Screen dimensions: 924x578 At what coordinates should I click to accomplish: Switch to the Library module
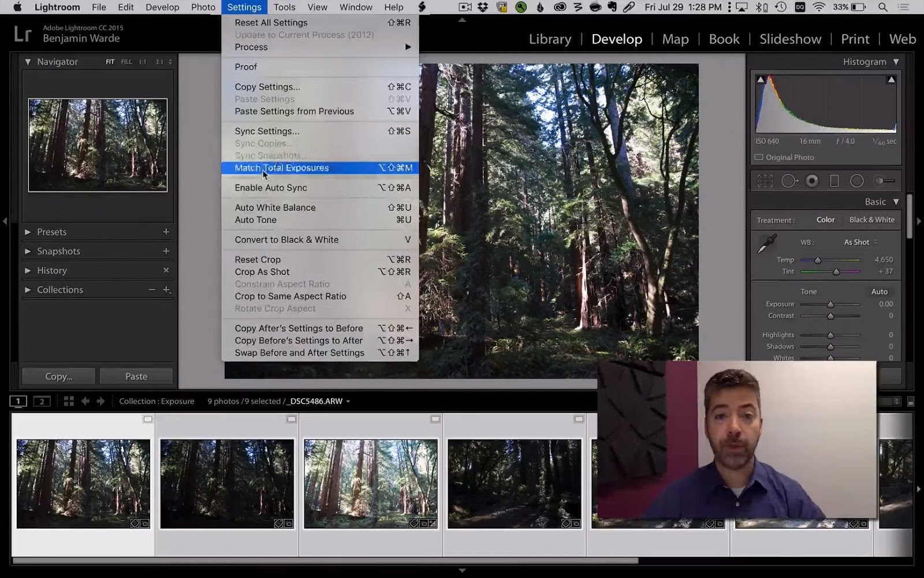(x=550, y=39)
